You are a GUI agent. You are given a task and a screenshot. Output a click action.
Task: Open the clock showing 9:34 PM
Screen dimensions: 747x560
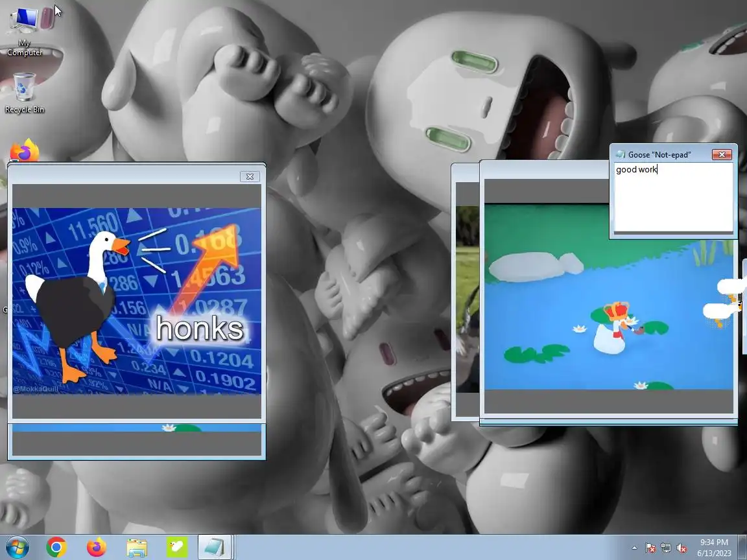pyautogui.click(x=714, y=548)
